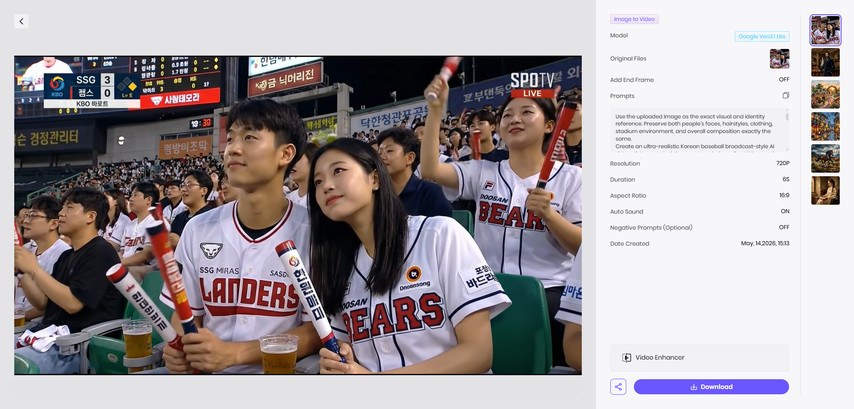The image size is (854, 409).
Task: Click the Model label
Action: pos(619,35)
